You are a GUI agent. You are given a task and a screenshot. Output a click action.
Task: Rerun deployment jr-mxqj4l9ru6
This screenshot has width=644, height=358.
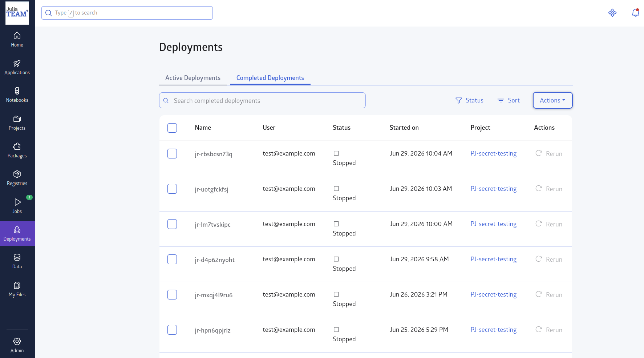[549, 295]
